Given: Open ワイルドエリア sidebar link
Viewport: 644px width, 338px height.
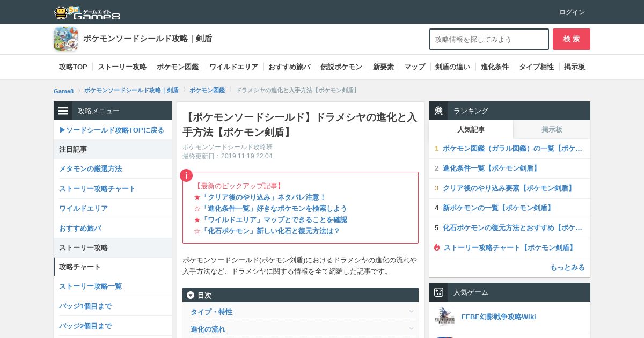Looking at the screenshot, I should point(83,208).
